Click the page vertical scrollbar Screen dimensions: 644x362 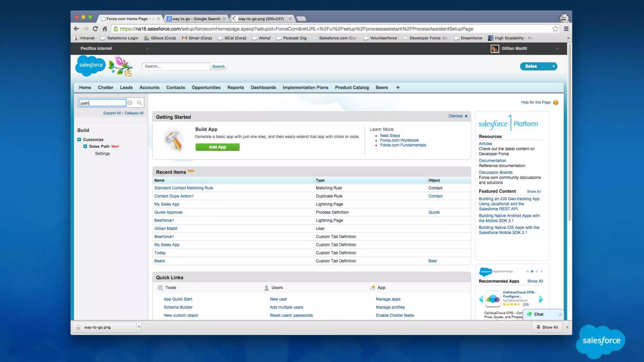(x=569, y=132)
